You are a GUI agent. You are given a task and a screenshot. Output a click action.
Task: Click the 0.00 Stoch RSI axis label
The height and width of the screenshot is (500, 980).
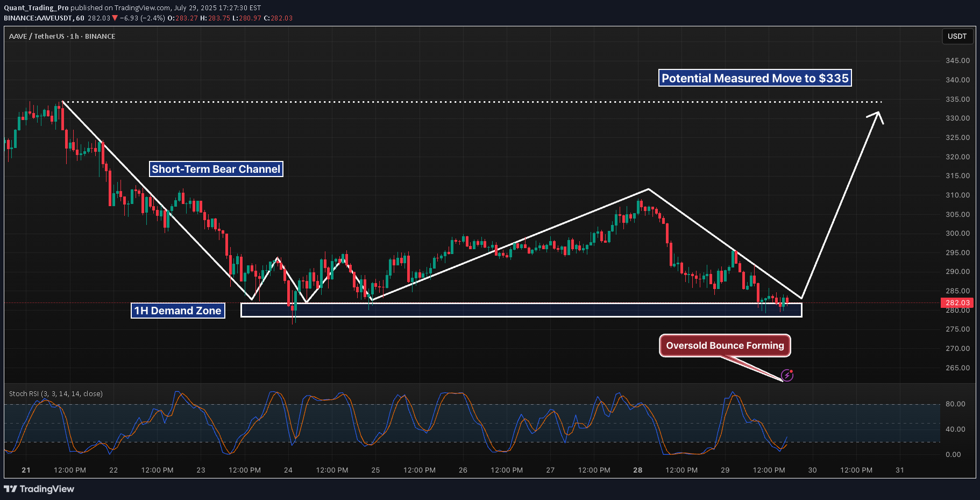click(953, 454)
